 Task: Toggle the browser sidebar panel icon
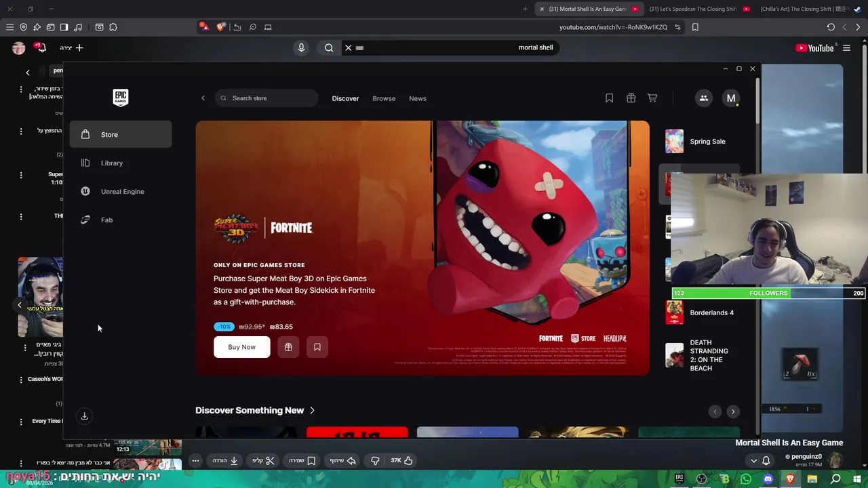tap(64, 27)
